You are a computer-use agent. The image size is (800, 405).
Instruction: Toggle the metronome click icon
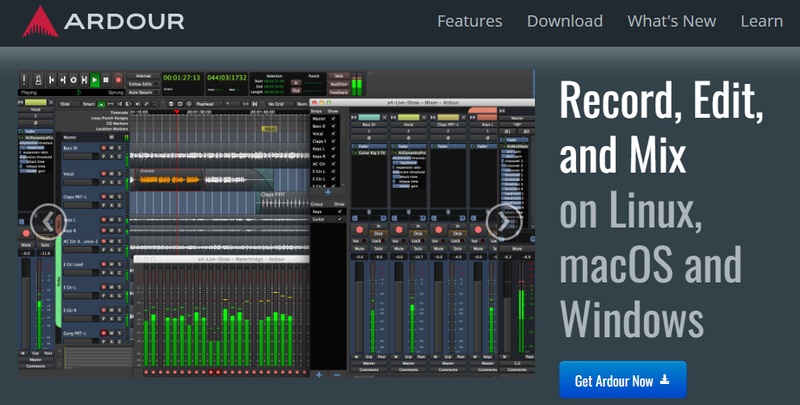point(37,79)
